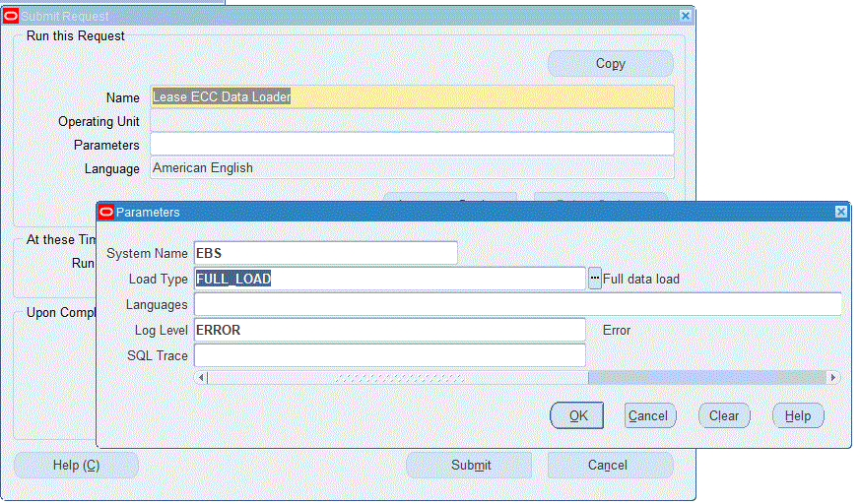Focus the System Name field
The width and height of the screenshot is (860, 504).
pos(326,253)
